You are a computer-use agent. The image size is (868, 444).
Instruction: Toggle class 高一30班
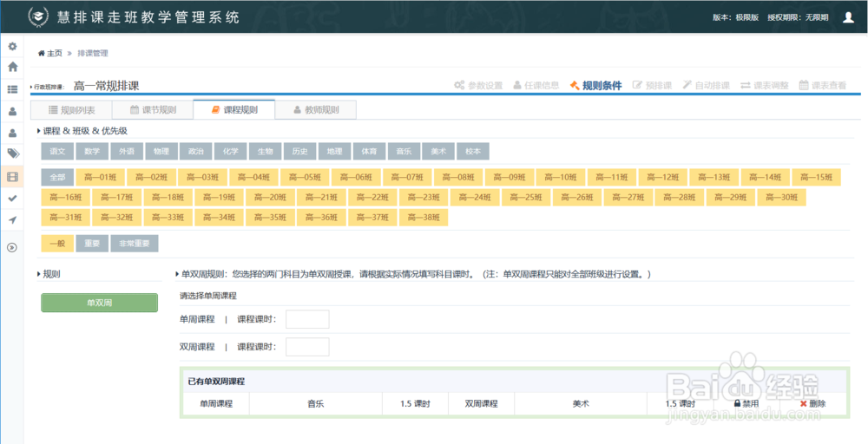coord(782,198)
